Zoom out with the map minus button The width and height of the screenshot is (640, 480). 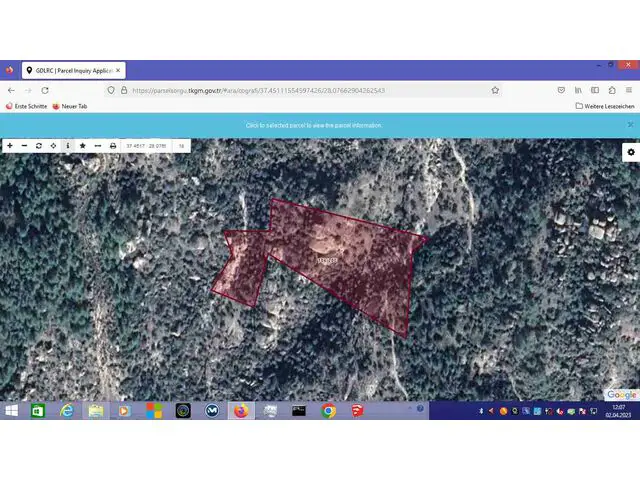(24, 146)
